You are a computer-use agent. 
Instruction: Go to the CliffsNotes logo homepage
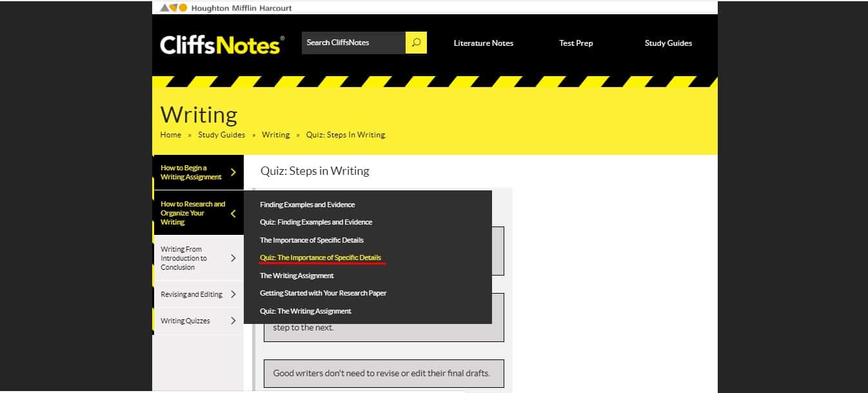(221, 44)
